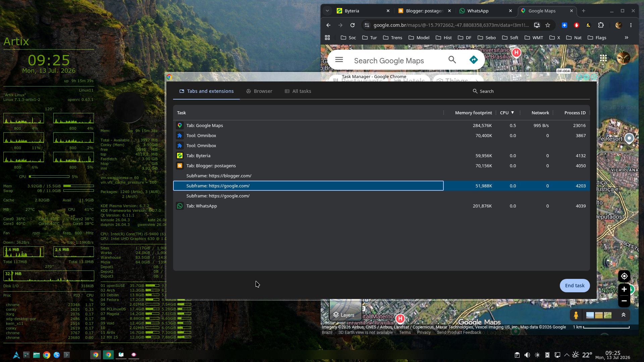This screenshot has height=362, width=644.
Task: Center map on your location
Action: [624, 276]
